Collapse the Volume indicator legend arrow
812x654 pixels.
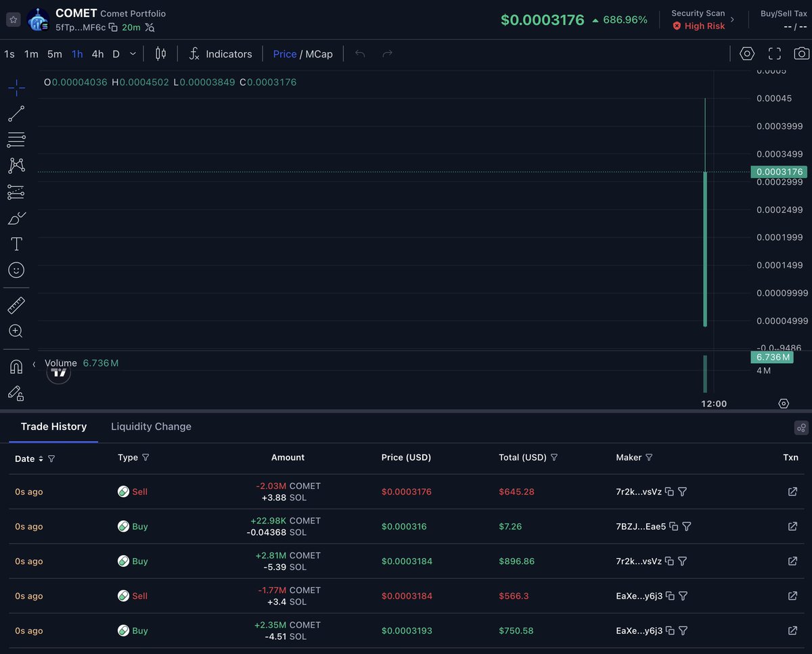click(x=34, y=364)
